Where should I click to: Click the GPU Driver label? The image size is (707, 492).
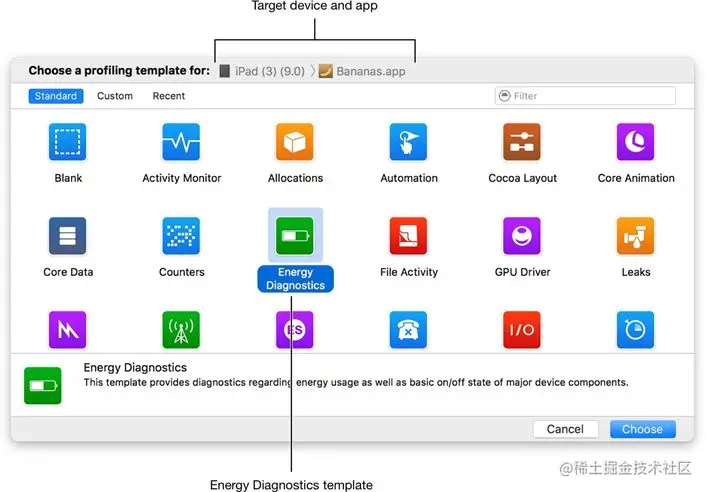point(523,272)
